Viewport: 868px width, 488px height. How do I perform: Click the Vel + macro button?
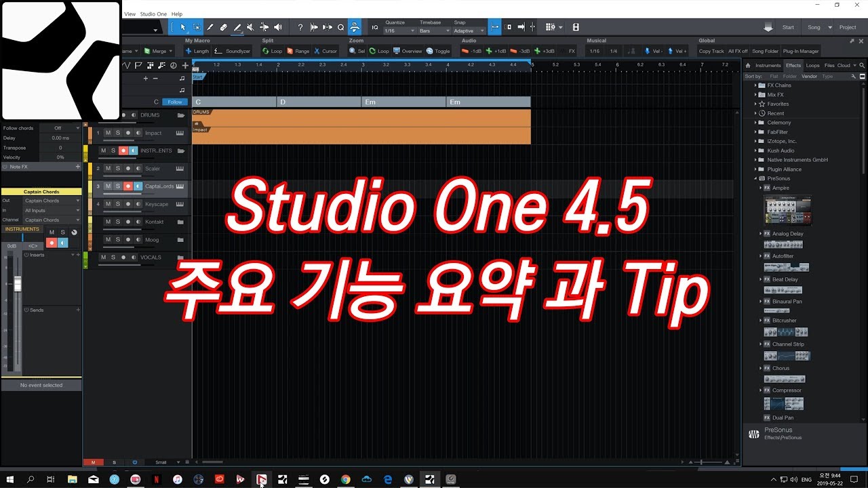click(677, 51)
